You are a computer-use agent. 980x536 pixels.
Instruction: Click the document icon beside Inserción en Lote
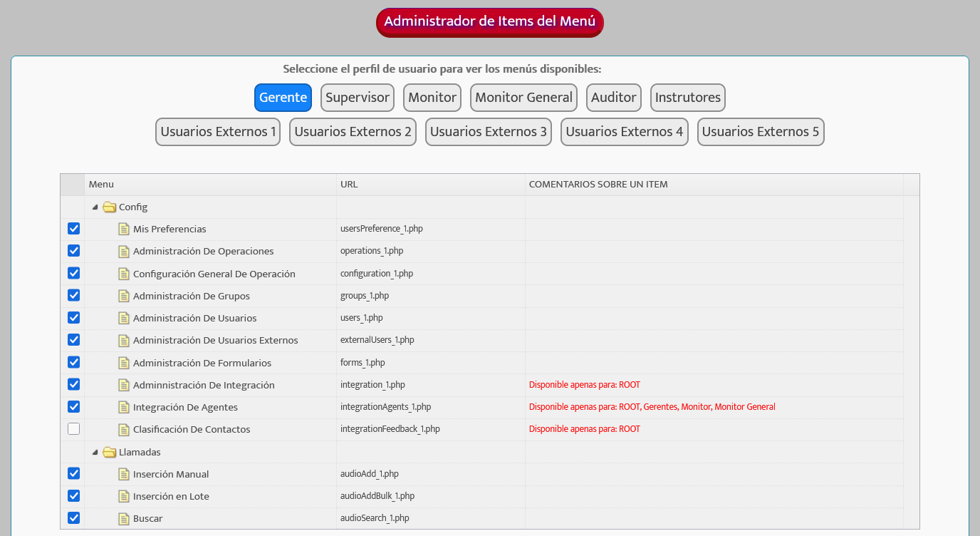pyautogui.click(x=124, y=497)
